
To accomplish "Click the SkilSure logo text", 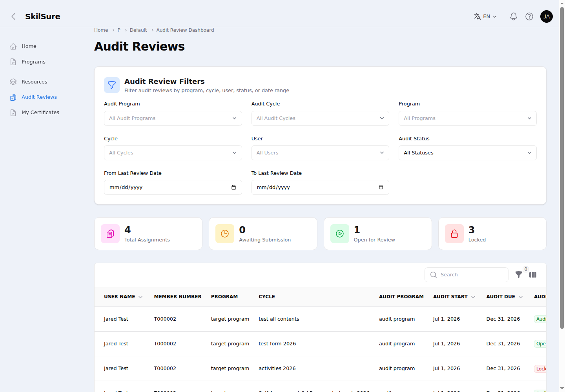I will click(x=43, y=16).
